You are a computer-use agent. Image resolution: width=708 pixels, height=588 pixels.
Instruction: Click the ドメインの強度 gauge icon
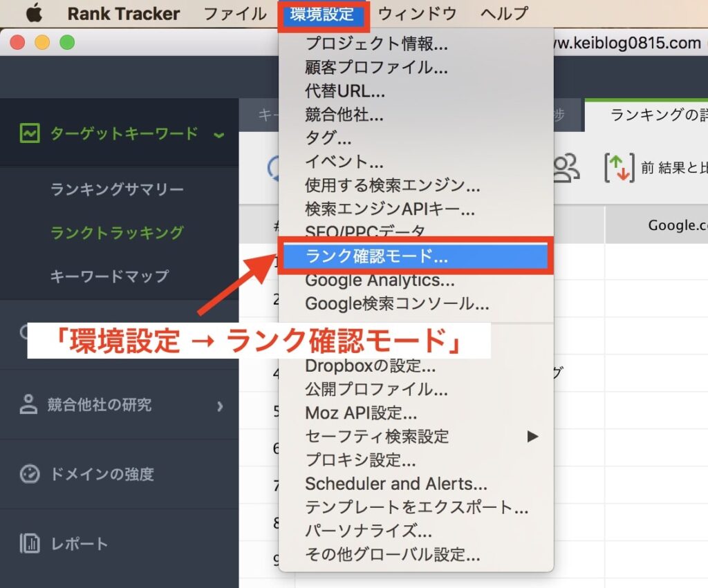point(30,474)
